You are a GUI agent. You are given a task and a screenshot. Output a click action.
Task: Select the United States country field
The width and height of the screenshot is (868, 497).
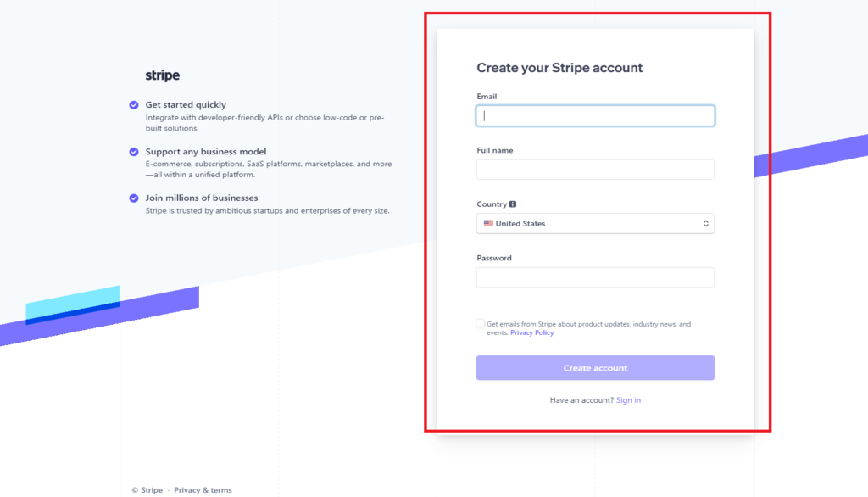(x=595, y=223)
